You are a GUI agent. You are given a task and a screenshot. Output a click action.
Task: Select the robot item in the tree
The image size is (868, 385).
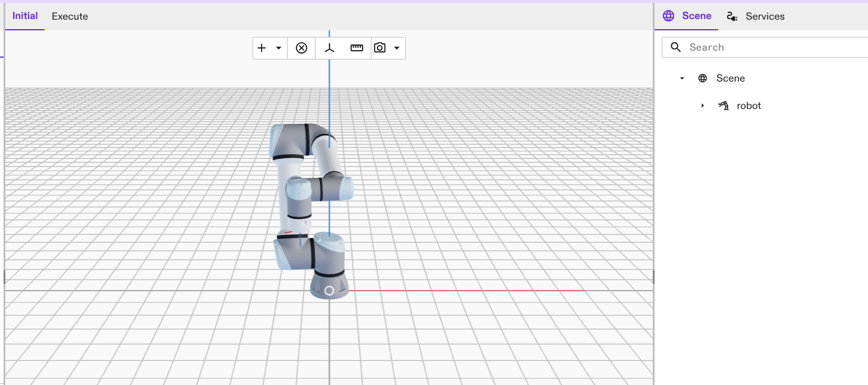point(749,105)
